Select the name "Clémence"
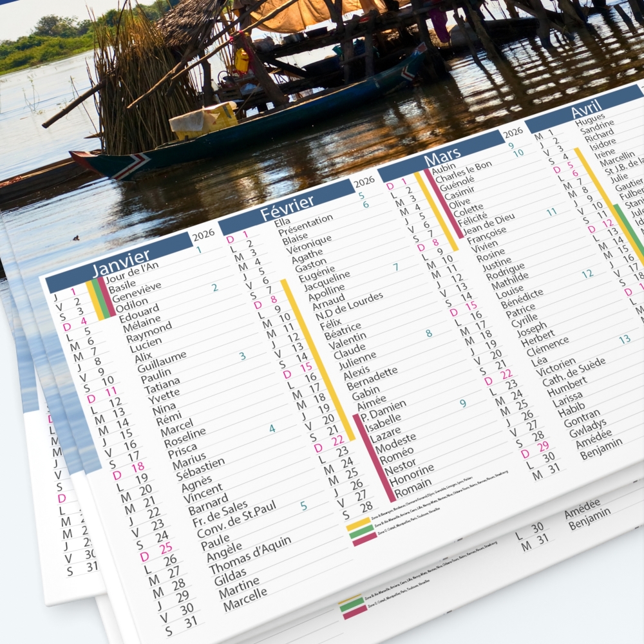 pos(547,347)
